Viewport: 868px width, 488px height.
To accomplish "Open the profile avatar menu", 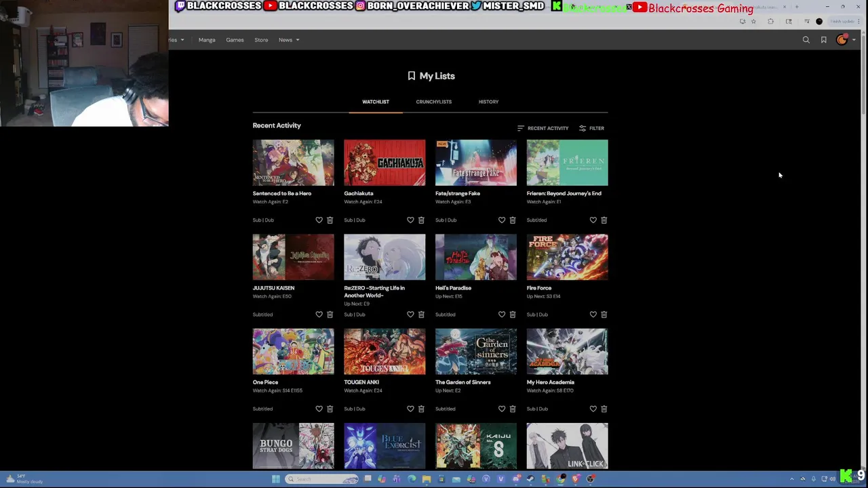I will 842,40.
